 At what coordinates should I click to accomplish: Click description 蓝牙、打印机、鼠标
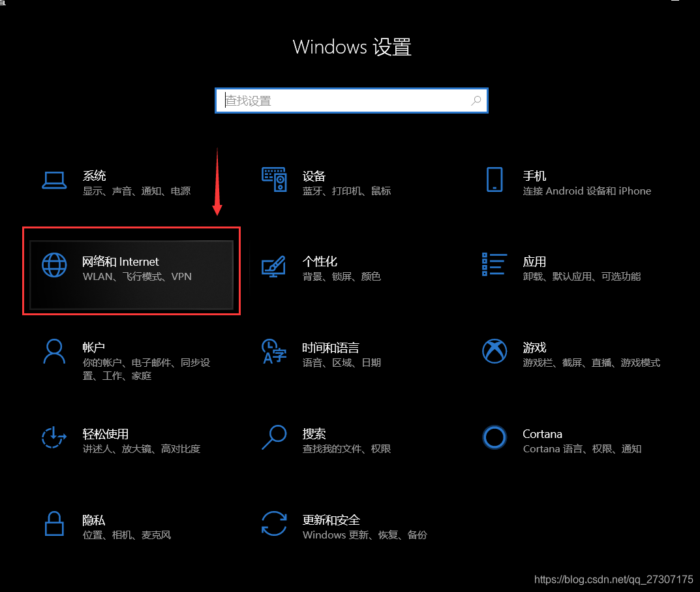[347, 191]
